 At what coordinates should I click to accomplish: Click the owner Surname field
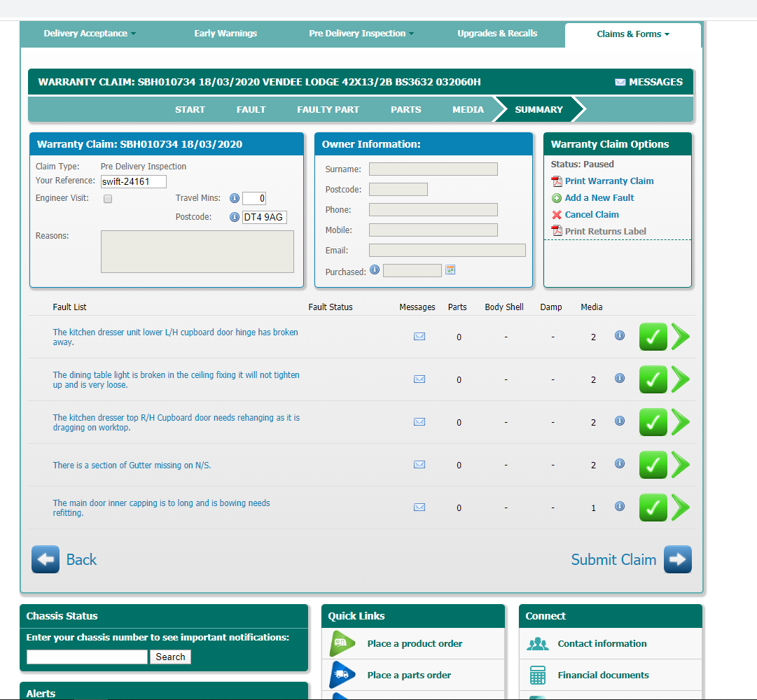pyautogui.click(x=433, y=169)
